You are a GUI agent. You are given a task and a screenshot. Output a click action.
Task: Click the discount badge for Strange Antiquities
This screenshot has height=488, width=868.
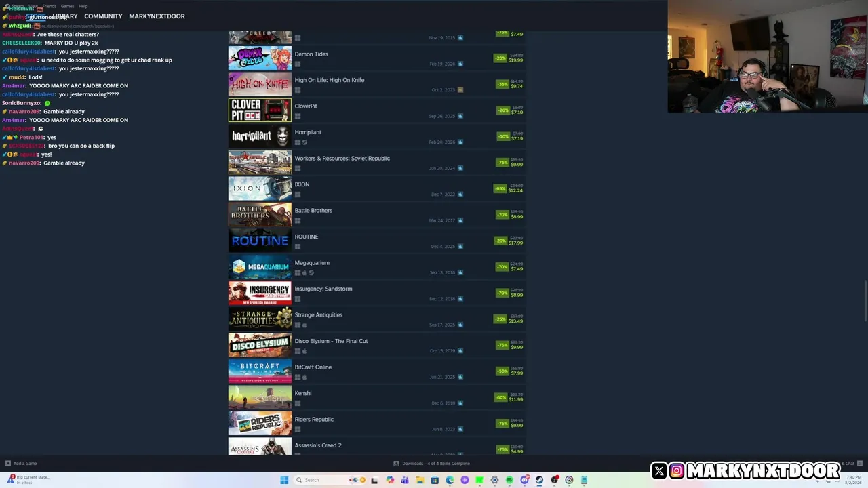pos(500,319)
